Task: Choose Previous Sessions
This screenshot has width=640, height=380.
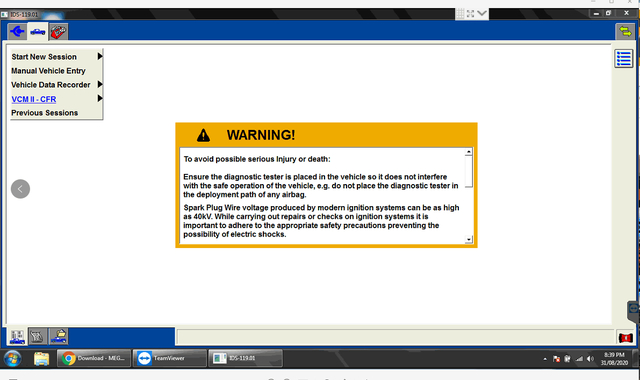Action: [44, 113]
